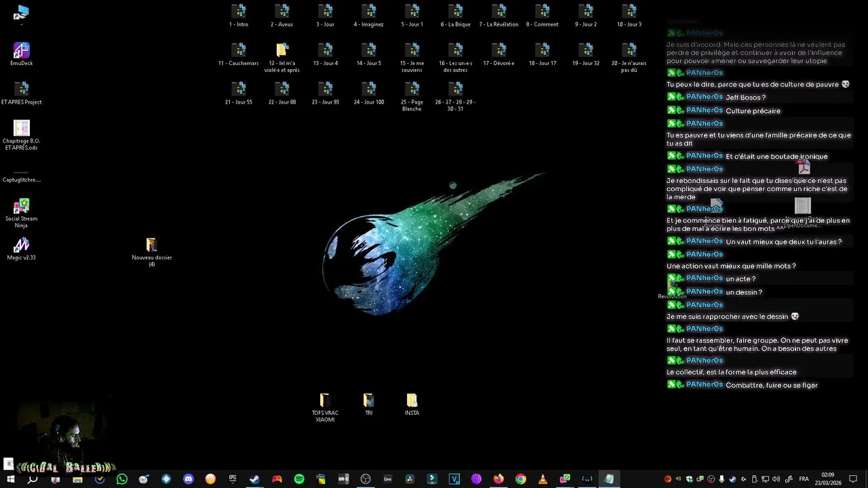Select the EmuDeck desktop shortcut
The width and height of the screenshot is (868, 488).
click(22, 55)
